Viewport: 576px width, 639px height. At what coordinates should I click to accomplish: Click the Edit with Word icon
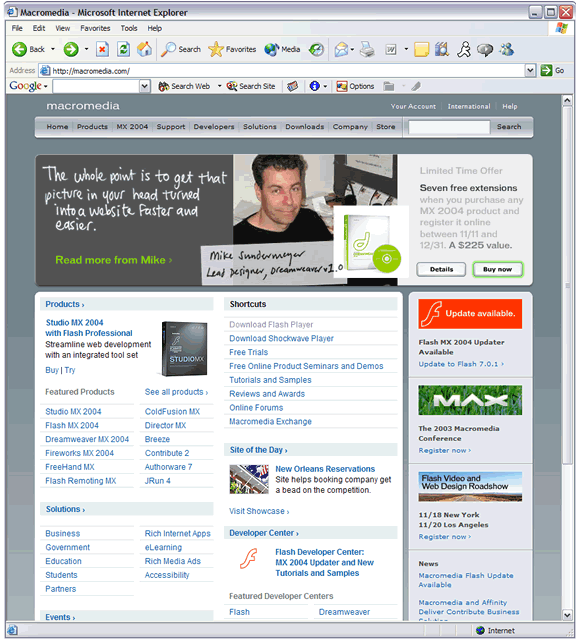click(x=391, y=50)
